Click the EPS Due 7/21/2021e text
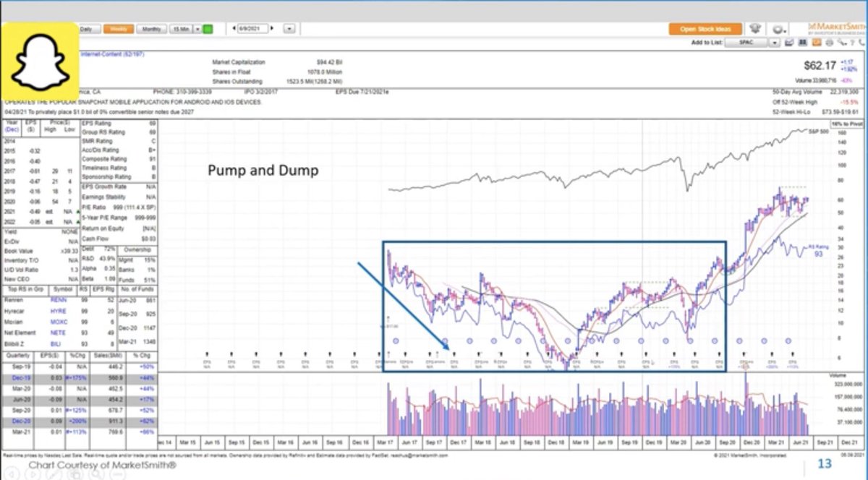 coord(362,92)
